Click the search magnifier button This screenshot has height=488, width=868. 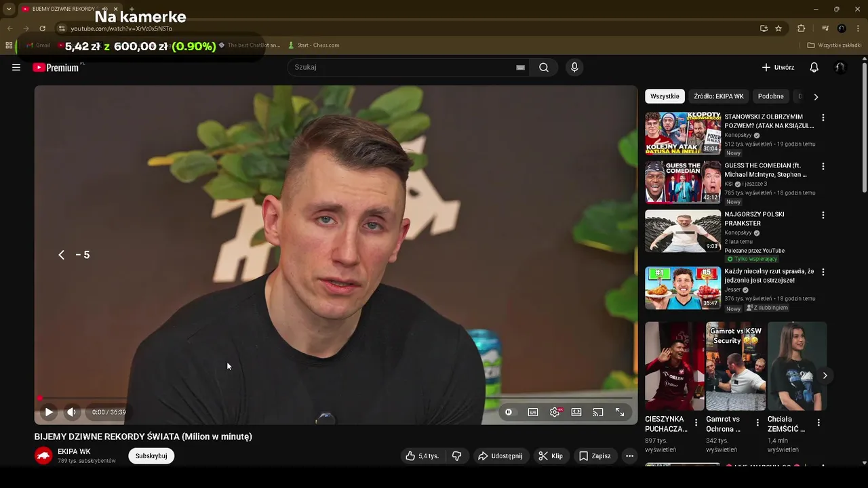pos(544,67)
